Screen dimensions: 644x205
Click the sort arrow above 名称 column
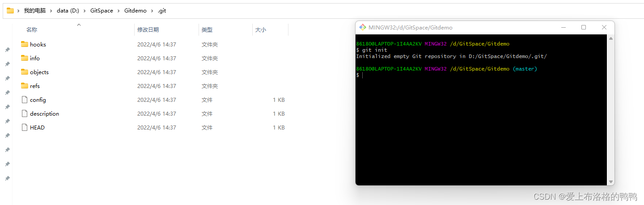79,25
